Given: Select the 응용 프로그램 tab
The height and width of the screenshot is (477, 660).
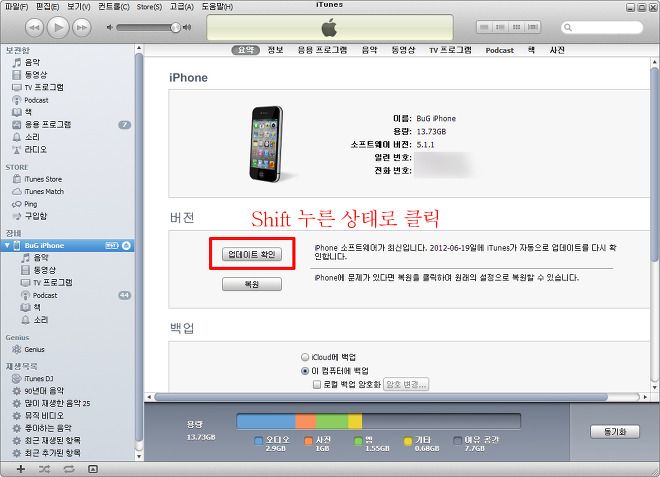Looking at the screenshot, I should pyautogui.click(x=322, y=50).
